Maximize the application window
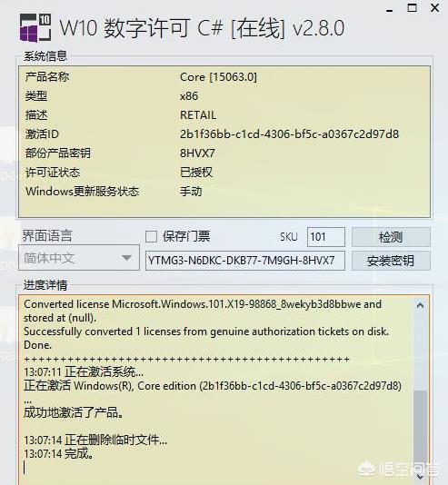The height and width of the screenshot is (485, 448). [412, 8]
